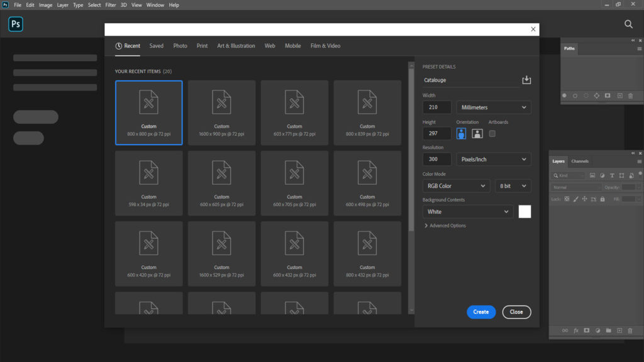Fill path with foreground color in Paths panel
The width and height of the screenshot is (644, 362).
564,96
